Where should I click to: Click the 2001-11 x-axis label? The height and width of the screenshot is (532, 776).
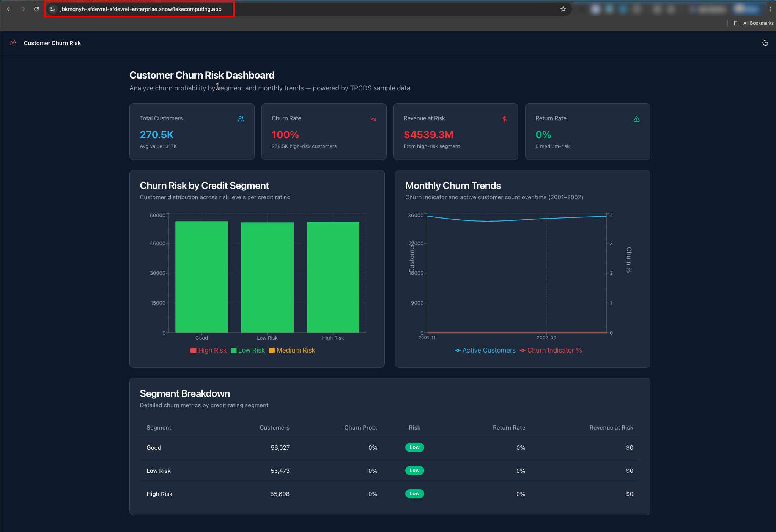pyautogui.click(x=427, y=338)
